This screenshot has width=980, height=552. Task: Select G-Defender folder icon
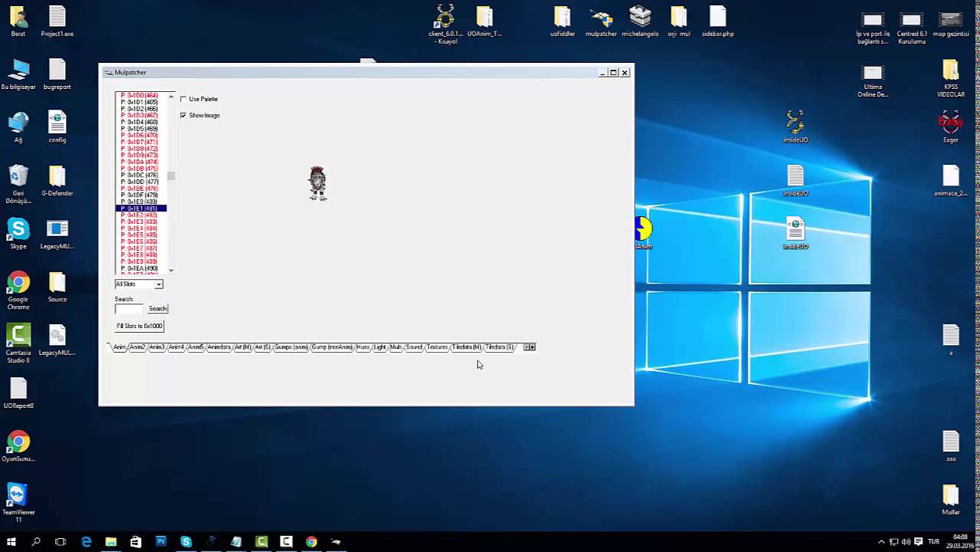tap(58, 180)
